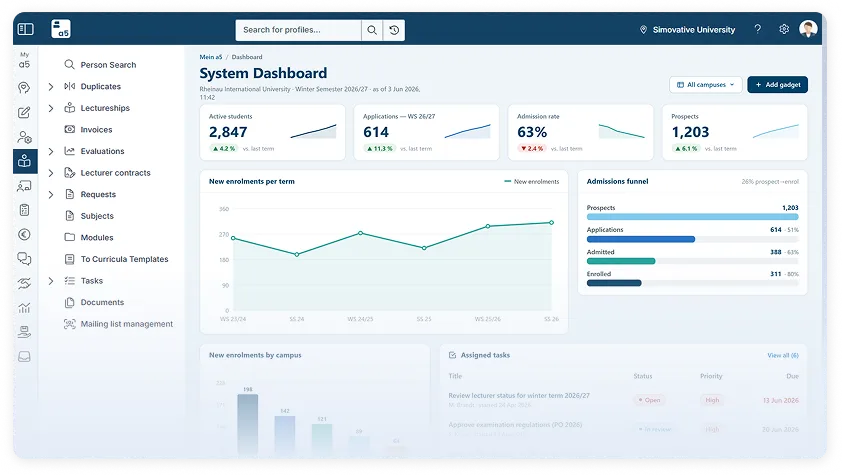
Task: Open the search history clock icon
Action: point(394,30)
